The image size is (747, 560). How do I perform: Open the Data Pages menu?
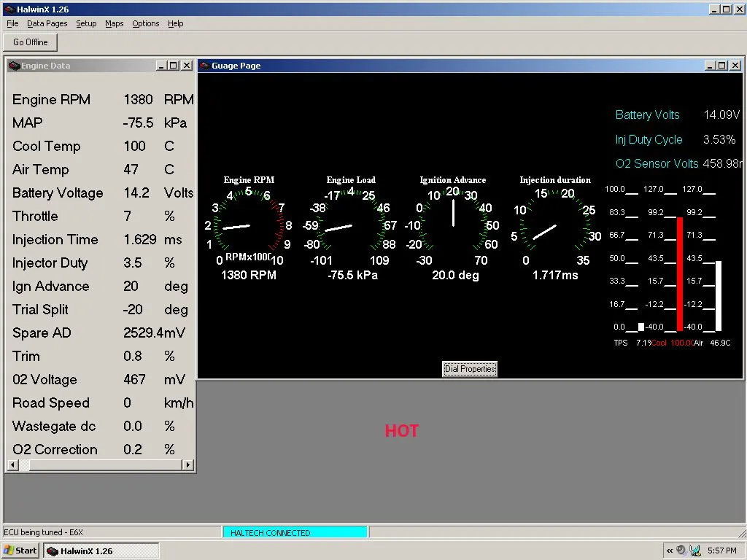[47, 23]
